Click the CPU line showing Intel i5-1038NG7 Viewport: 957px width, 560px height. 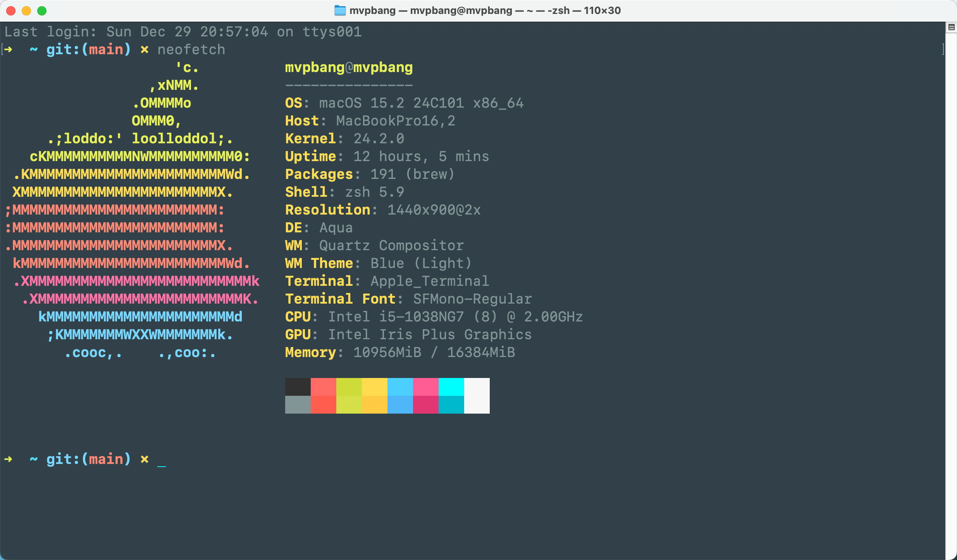[x=434, y=317]
